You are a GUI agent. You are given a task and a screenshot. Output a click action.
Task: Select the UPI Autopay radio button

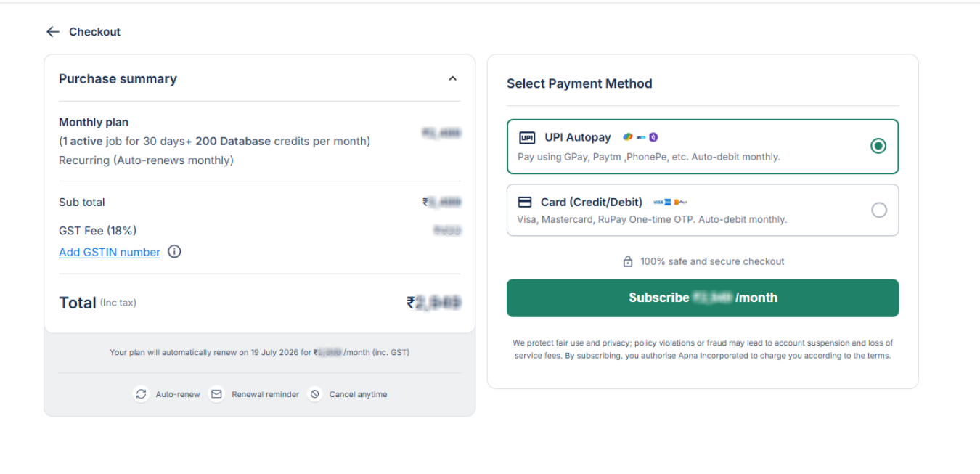pyautogui.click(x=878, y=146)
